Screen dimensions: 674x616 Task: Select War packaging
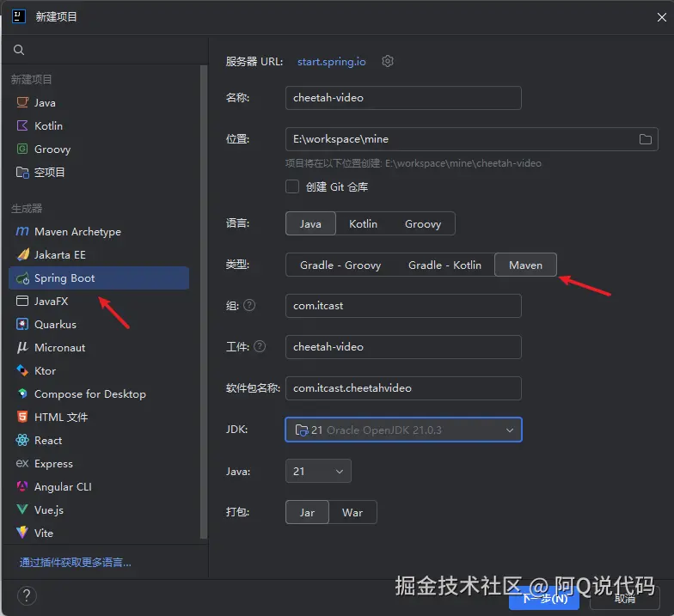point(352,512)
